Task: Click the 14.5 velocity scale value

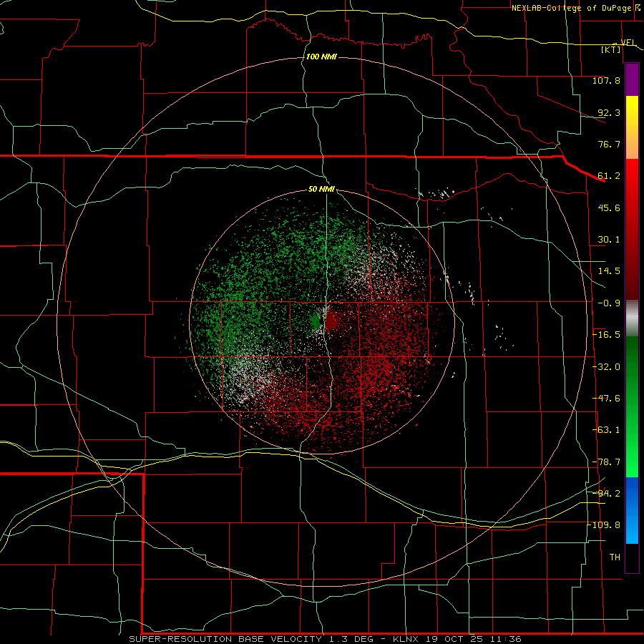Action: (x=609, y=271)
